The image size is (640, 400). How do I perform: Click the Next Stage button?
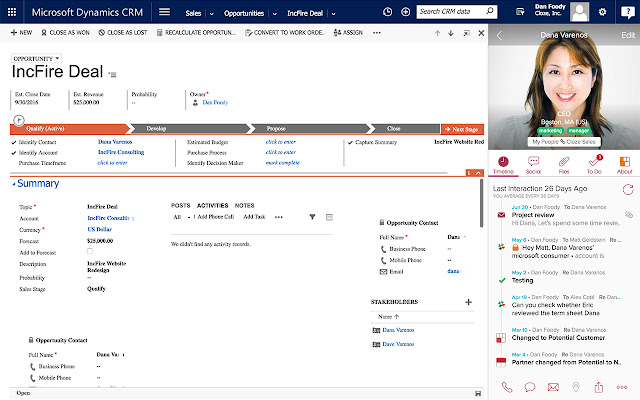[x=462, y=129]
